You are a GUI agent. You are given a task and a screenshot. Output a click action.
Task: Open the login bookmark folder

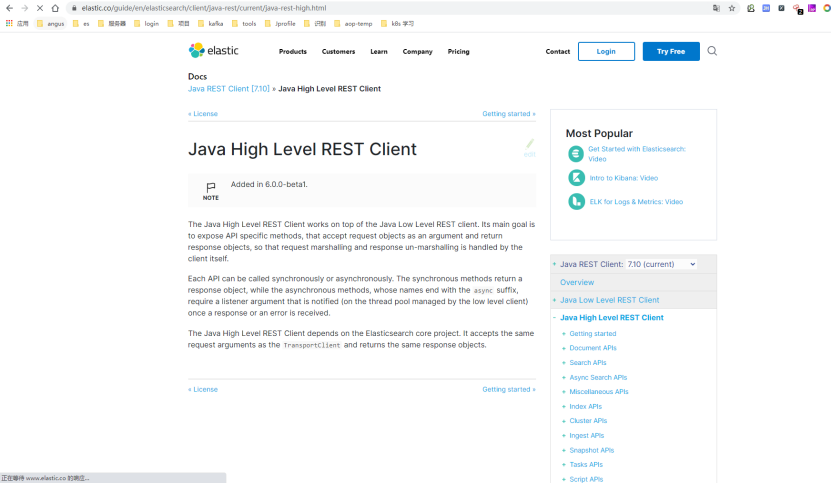(x=147, y=23)
